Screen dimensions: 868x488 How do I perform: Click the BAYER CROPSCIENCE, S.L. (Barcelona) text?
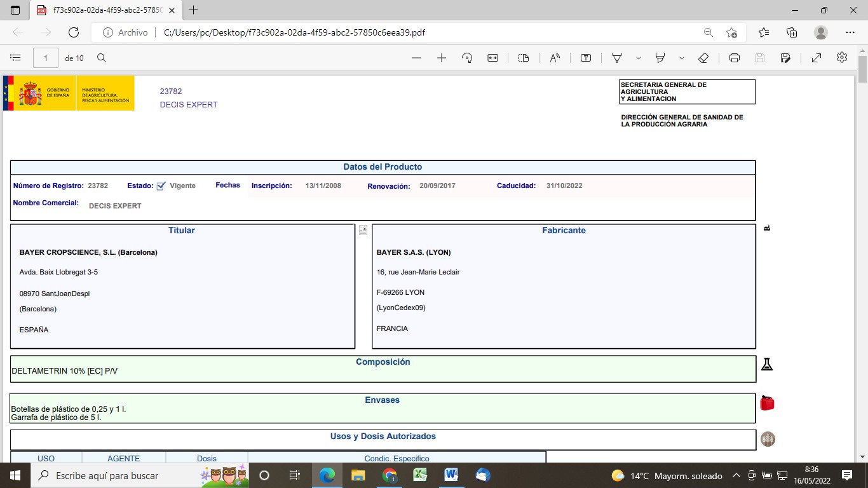tap(88, 252)
